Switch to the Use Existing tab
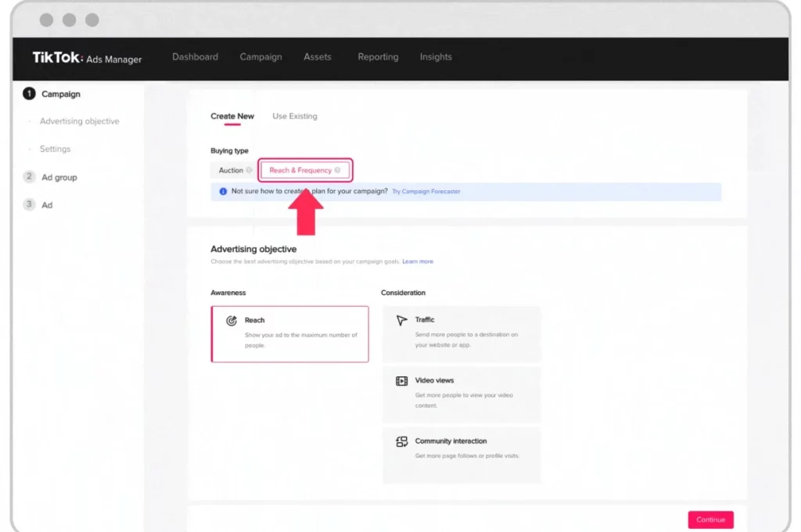The width and height of the screenshot is (801, 532). (x=295, y=116)
